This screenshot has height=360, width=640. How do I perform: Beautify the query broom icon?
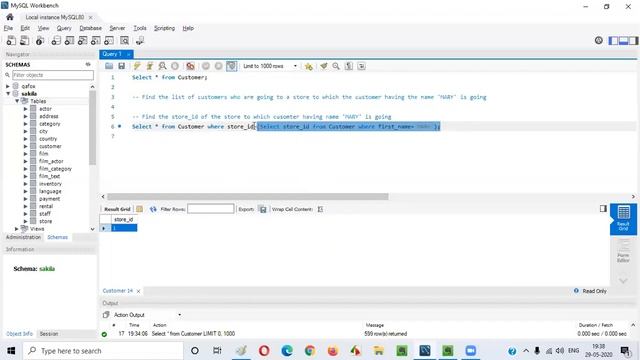(324, 66)
